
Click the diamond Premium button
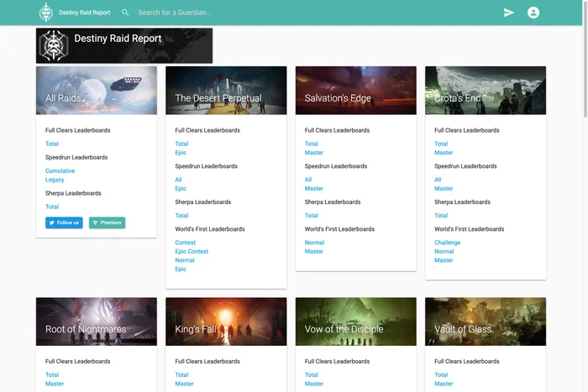[107, 222]
